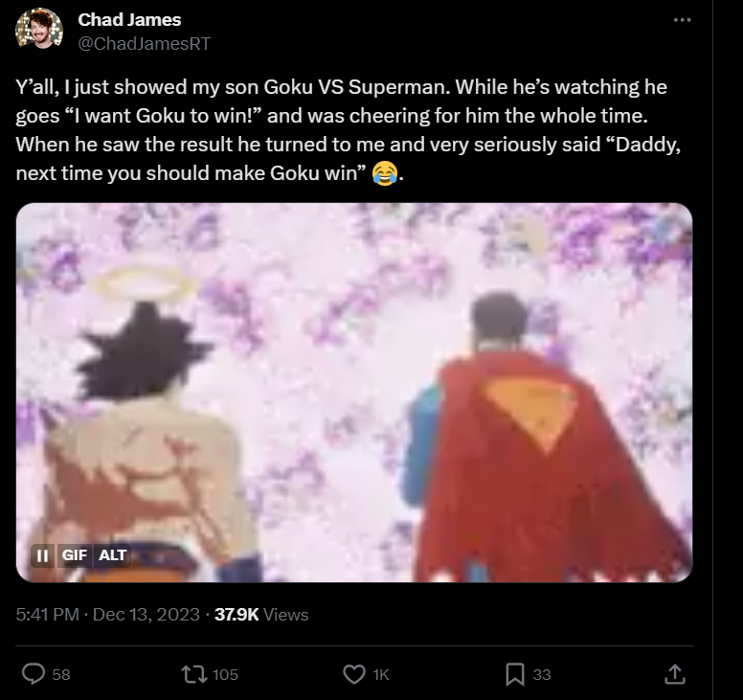The image size is (743, 700).
Task: Open the 5:41 PM timestamp link
Action: click(47, 615)
